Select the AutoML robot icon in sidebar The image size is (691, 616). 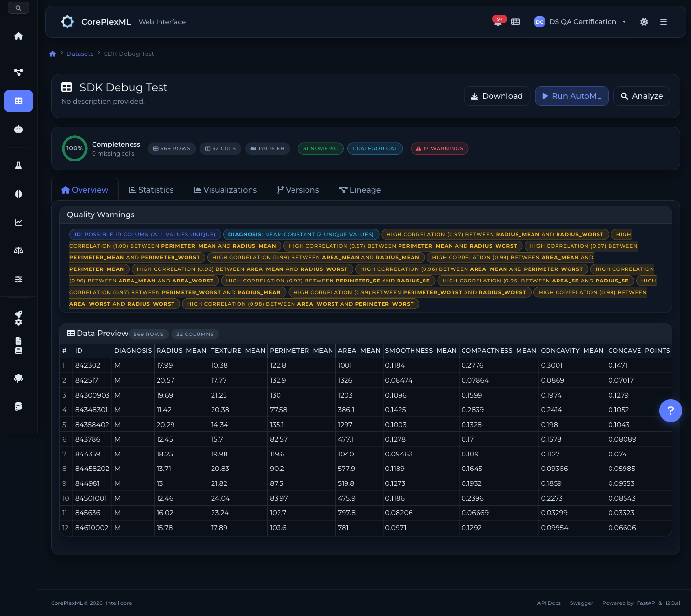click(x=18, y=129)
